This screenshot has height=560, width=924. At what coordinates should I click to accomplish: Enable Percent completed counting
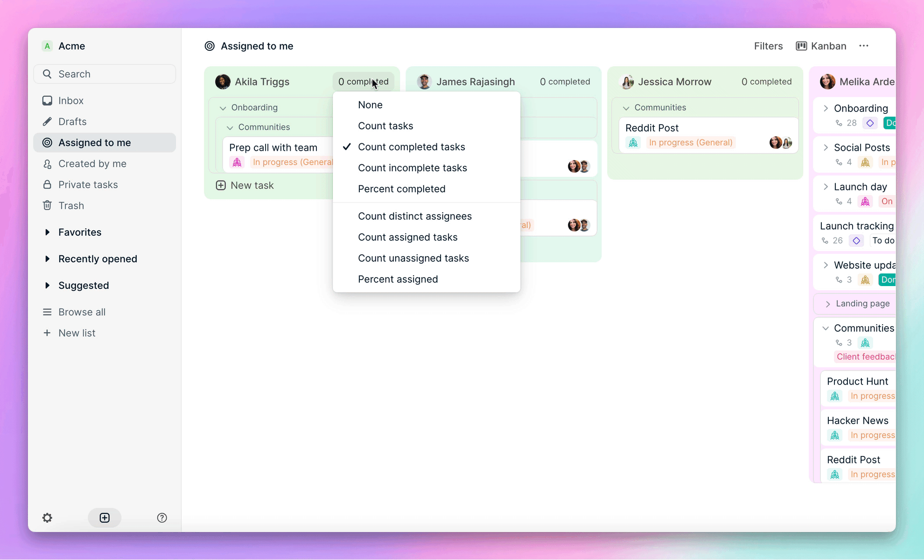pos(401,189)
